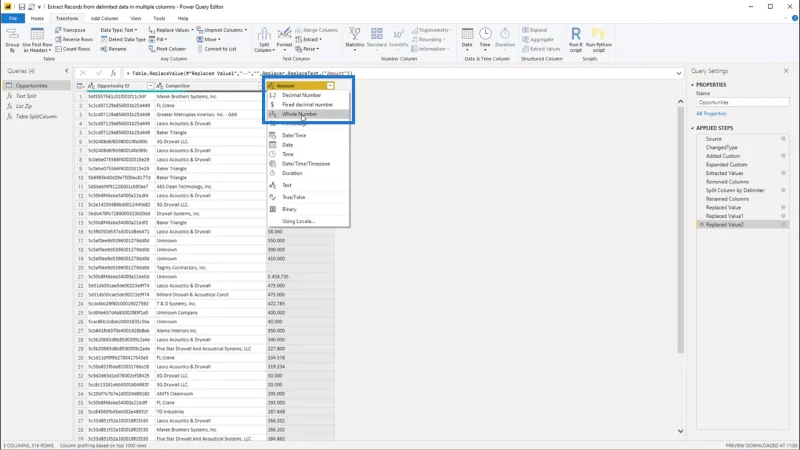The width and height of the screenshot is (800, 450).
Task: Open the All Properties link
Action: (x=711, y=114)
